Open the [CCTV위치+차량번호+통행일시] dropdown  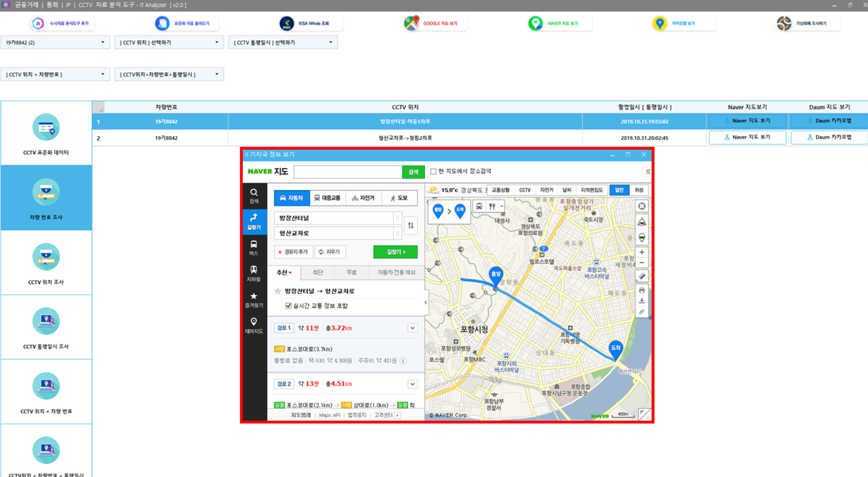click(x=169, y=75)
